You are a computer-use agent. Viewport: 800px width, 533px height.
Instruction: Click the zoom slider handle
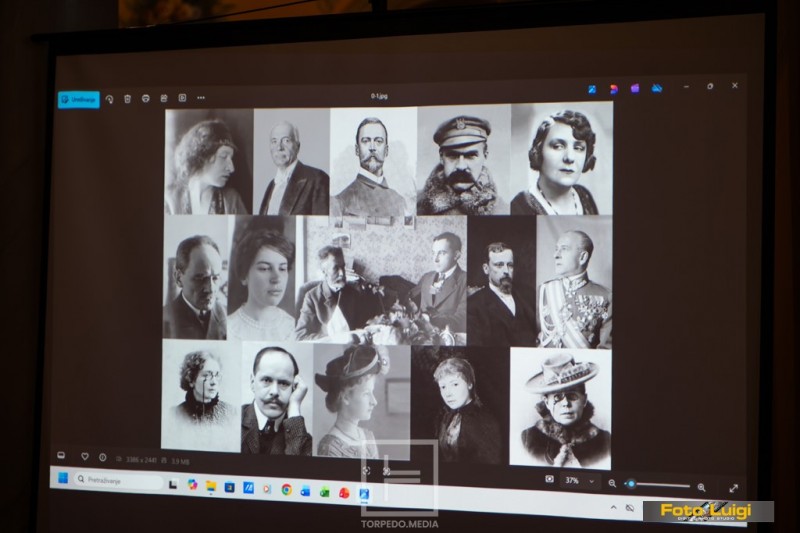631,484
